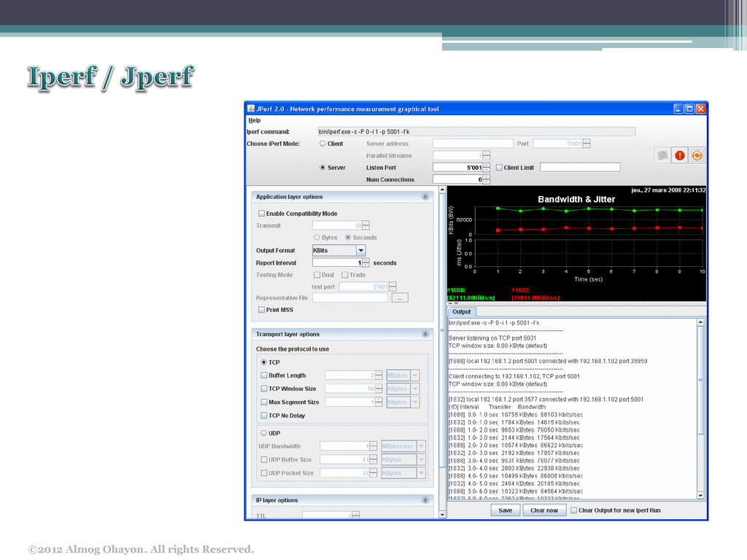Click the greyed-out Run Iperf icon
The height and width of the screenshot is (560, 747).
(662, 155)
